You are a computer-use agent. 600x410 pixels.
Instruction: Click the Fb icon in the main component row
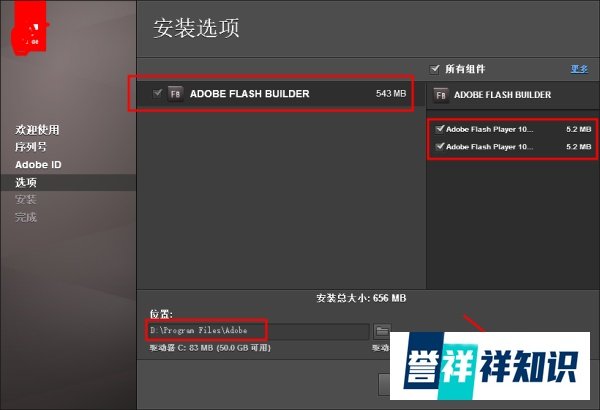[x=175, y=94]
